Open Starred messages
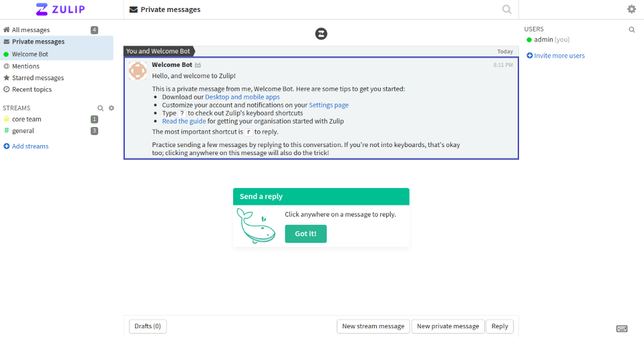Screen dimensions: 644x337 click(38, 78)
